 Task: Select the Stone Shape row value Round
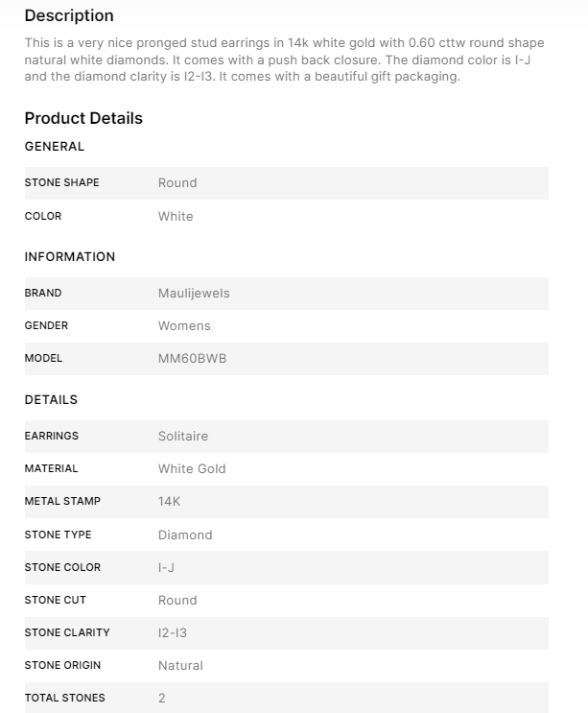click(x=177, y=183)
